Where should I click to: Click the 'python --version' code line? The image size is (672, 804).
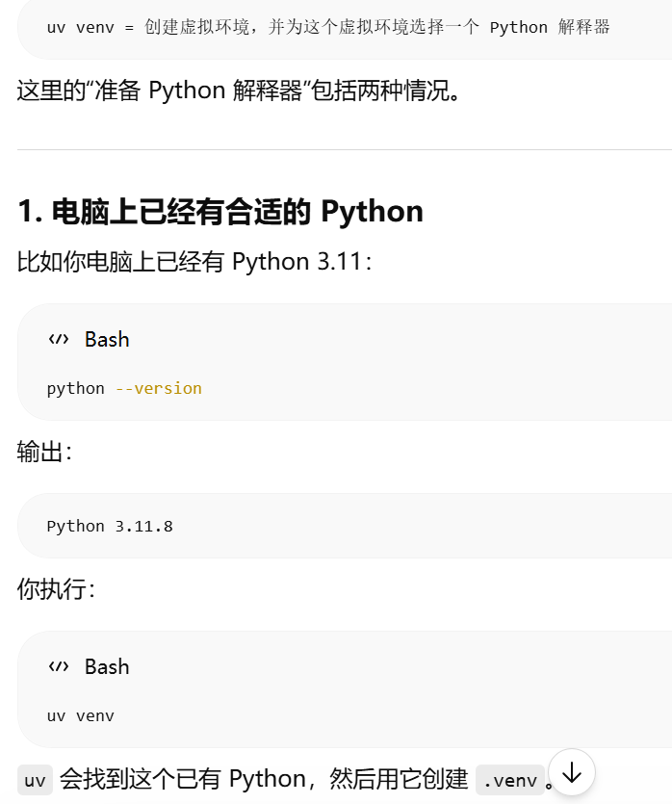[124, 389]
